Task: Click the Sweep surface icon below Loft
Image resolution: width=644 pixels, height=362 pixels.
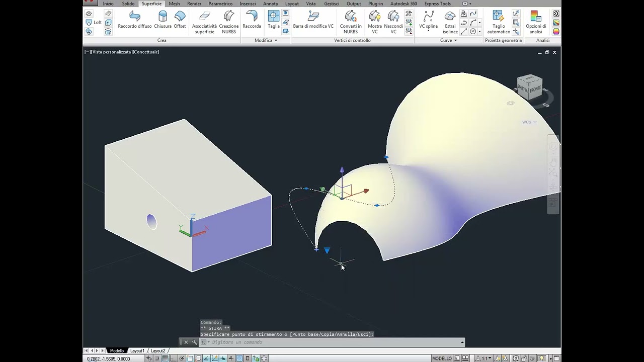Action: [89, 31]
